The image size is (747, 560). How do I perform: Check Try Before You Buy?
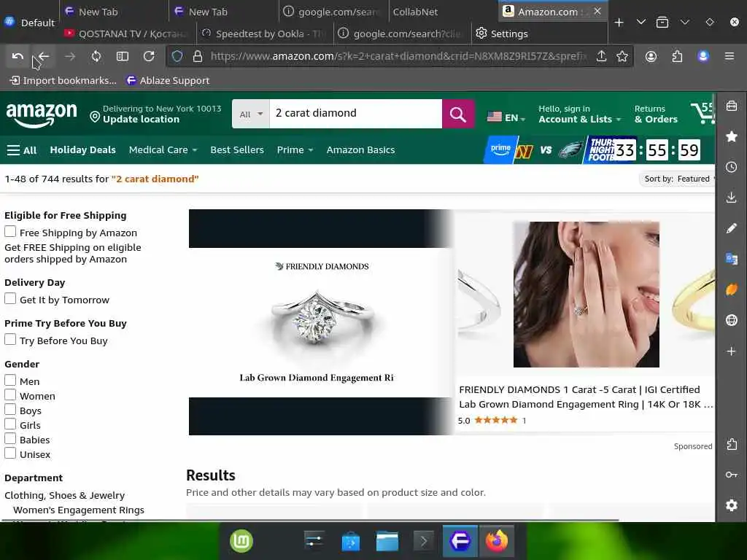10,340
